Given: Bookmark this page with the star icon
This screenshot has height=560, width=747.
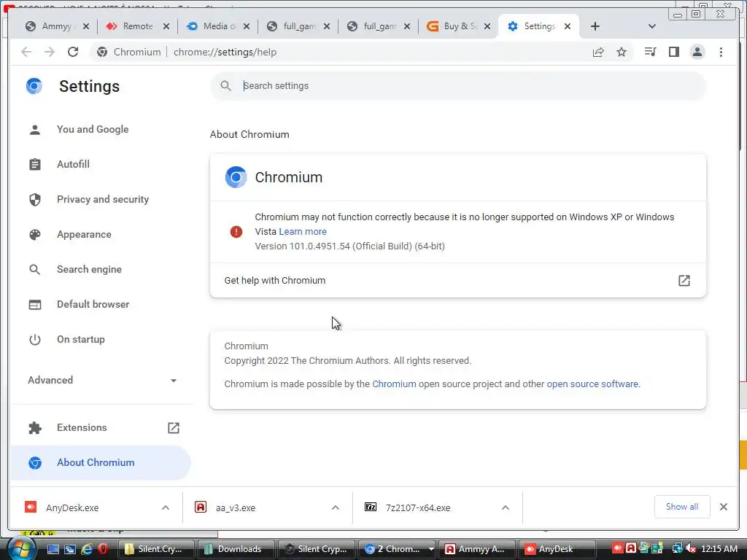Looking at the screenshot, I should coord(622,52).
